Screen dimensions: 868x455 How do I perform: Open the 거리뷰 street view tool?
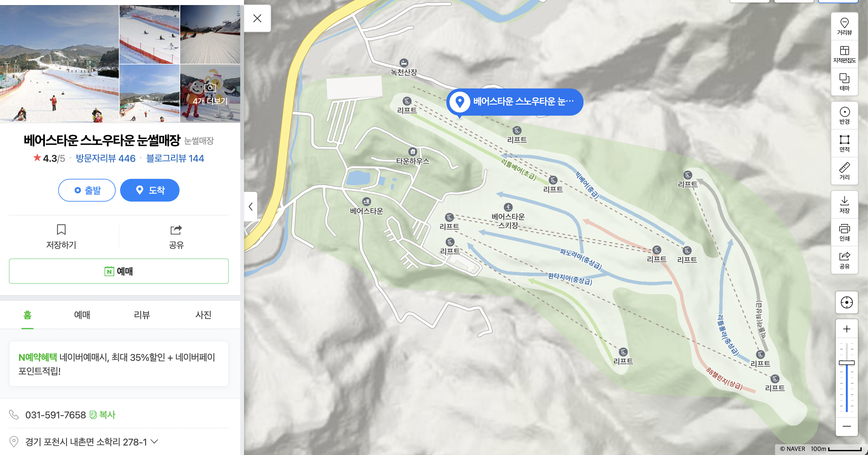[844, 26]
